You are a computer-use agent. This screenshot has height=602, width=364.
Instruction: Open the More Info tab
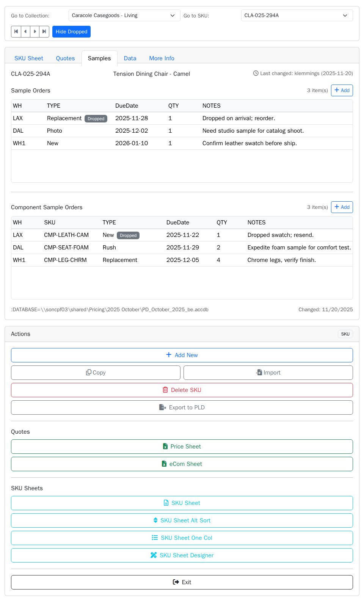[x=162, y=58]
